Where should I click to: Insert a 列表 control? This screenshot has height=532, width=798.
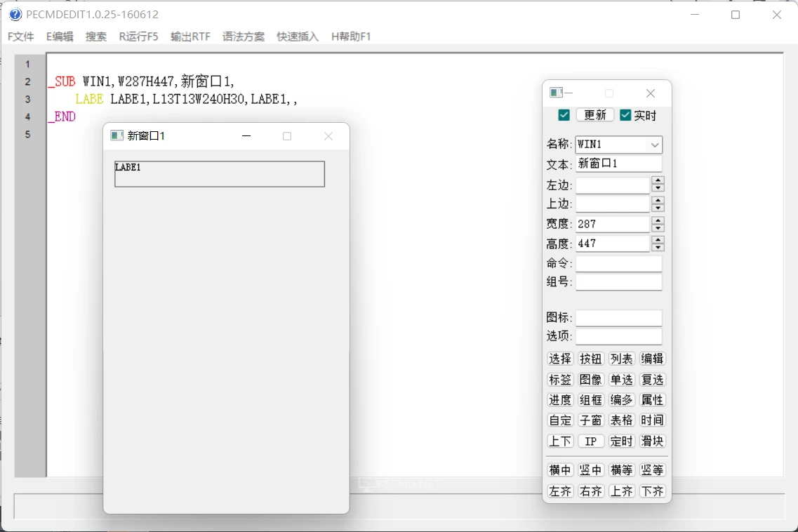coord(621,359)
